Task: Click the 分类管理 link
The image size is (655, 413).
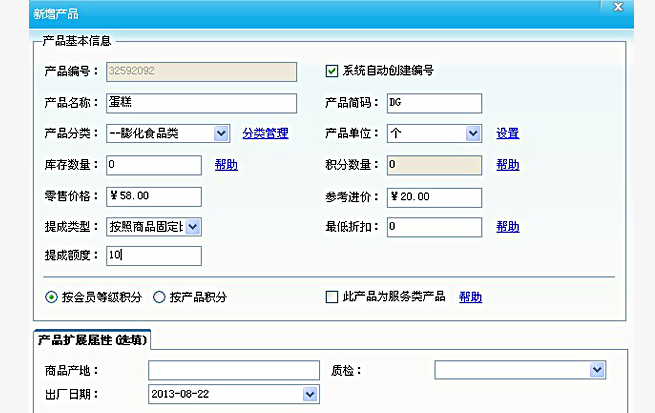Action: 265,133
